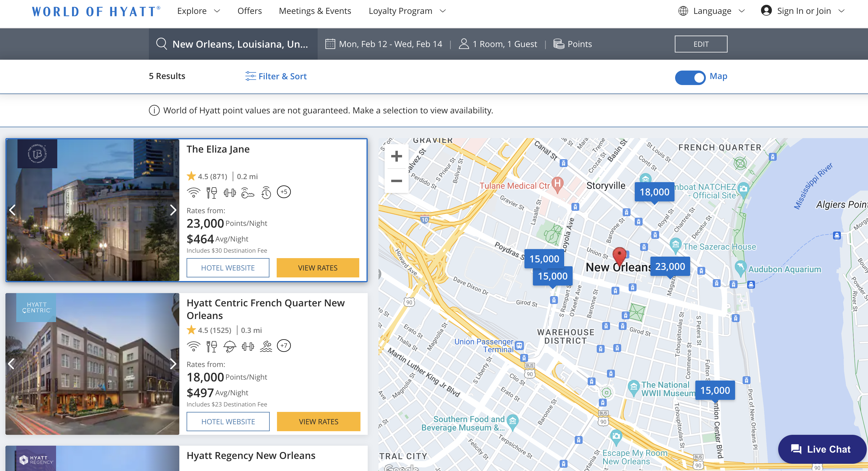Image resolution: width=868 pixels, height=471 pixels.
Task: Open The Eliza Jane hotel title
Action: pos(218,149)
